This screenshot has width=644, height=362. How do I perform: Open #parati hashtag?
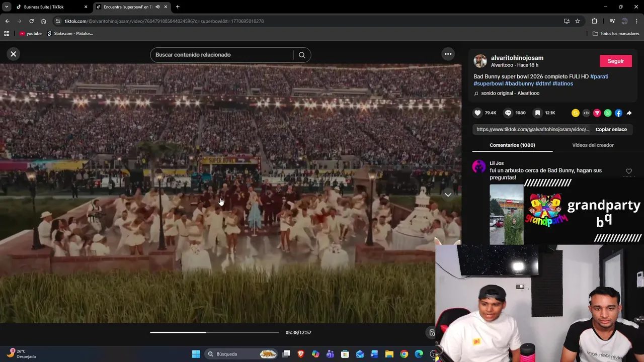[x=599, y=76]
